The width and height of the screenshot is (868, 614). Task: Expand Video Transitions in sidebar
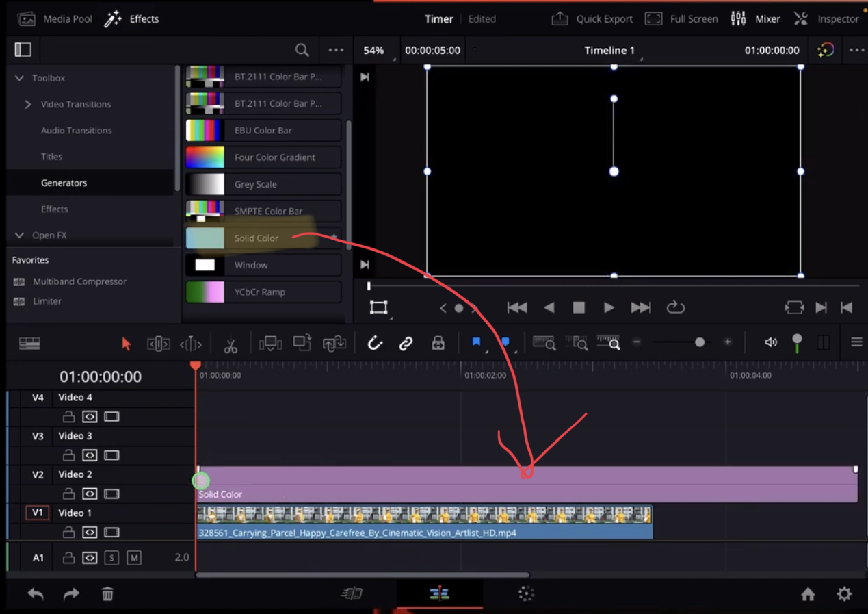27,104
